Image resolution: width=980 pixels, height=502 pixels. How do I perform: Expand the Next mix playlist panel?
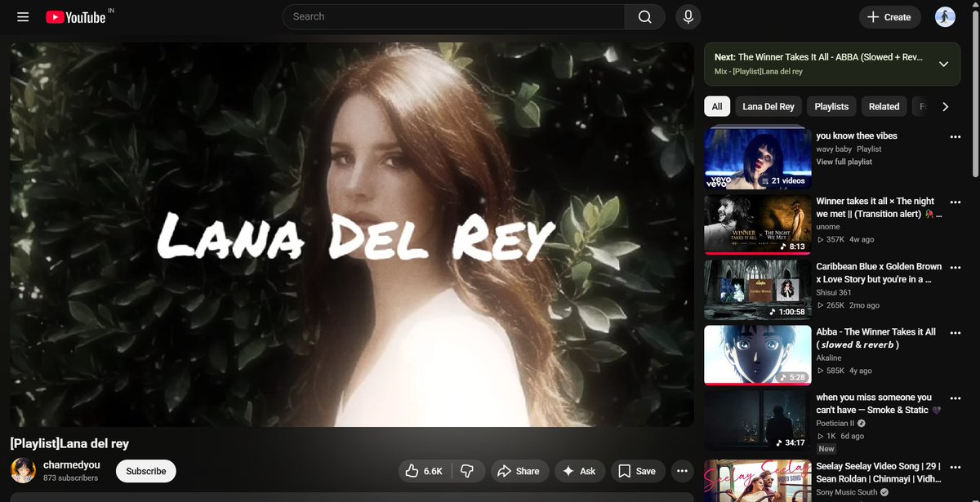point(943,64)
